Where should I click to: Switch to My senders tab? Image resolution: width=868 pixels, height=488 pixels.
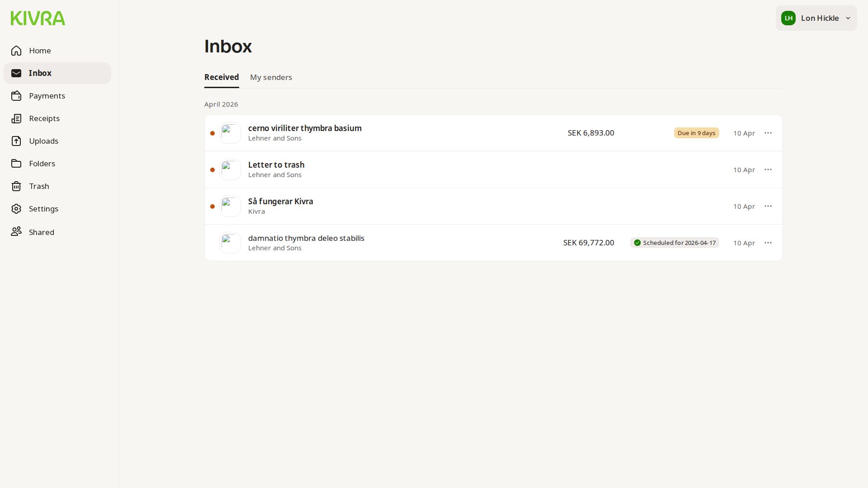coord(271,77)
